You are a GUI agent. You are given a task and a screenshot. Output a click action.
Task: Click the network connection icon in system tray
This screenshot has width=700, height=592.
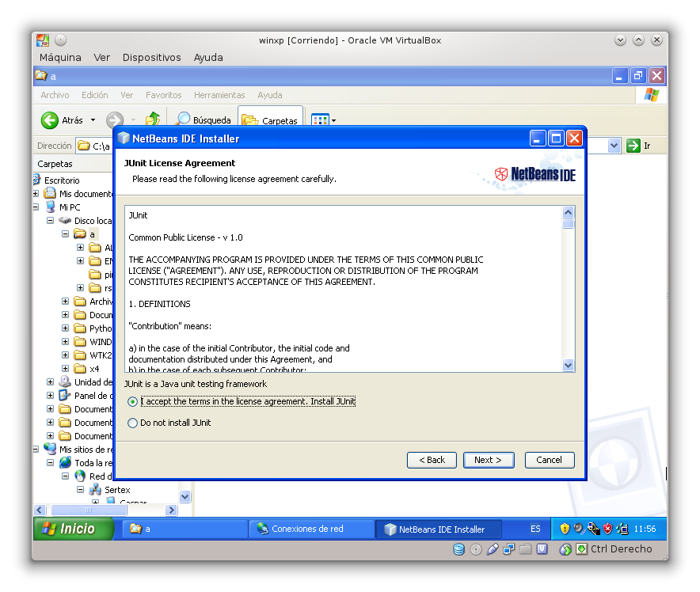621,529
